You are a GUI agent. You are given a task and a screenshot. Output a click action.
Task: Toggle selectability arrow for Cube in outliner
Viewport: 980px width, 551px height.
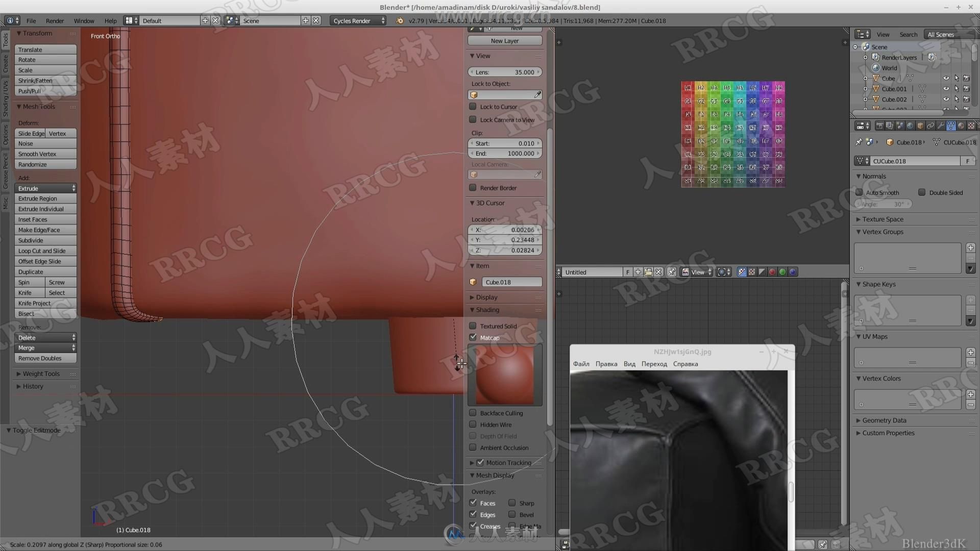point(957,78)
